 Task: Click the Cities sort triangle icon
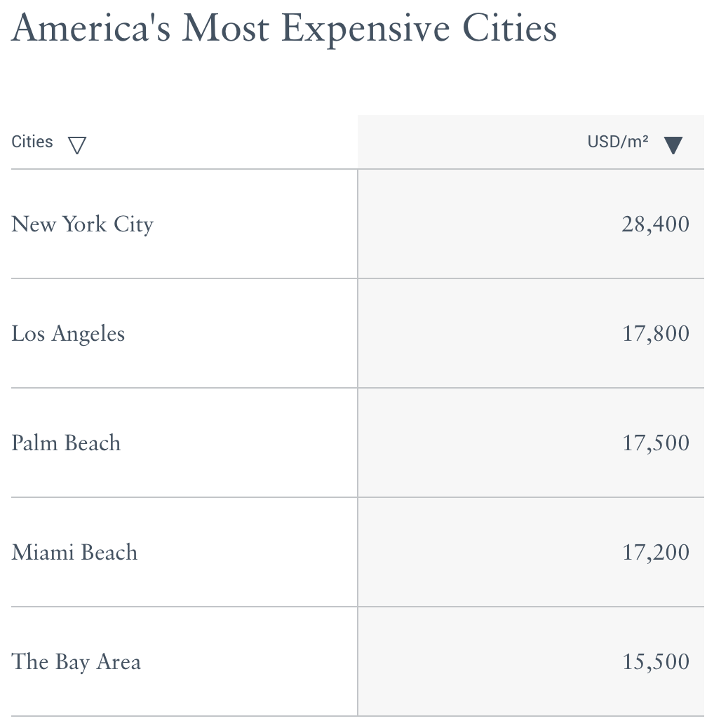[x=77, y=145]
